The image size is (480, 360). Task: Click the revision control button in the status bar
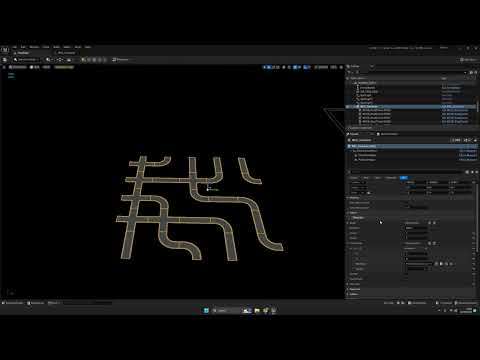tap(466, 303)
